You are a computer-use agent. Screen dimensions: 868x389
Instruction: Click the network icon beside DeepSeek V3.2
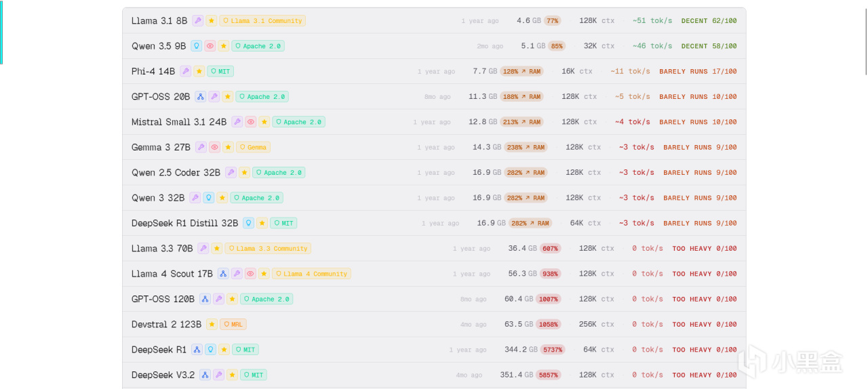click(x=205, y=375)
